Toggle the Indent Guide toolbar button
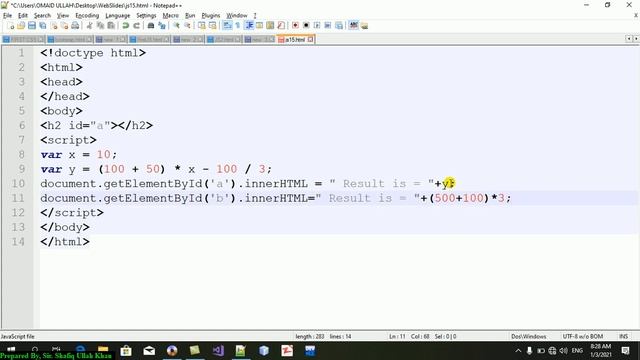This screenshot has height=360, width=640. click(249, 26)
